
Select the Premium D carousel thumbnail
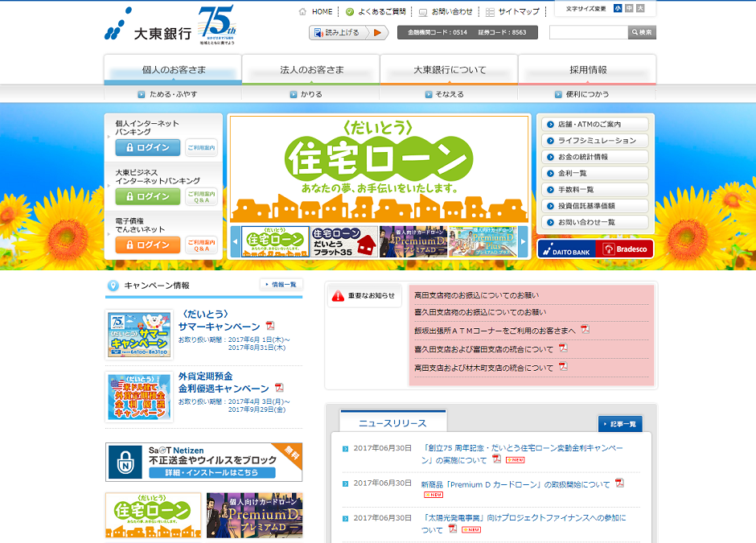(x=413, y=241)
